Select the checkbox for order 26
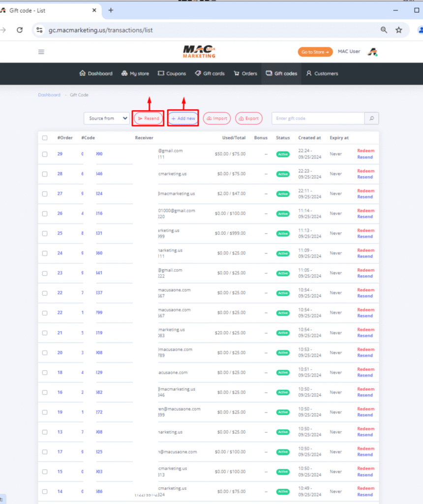423x504 pixels. (45, 214)
